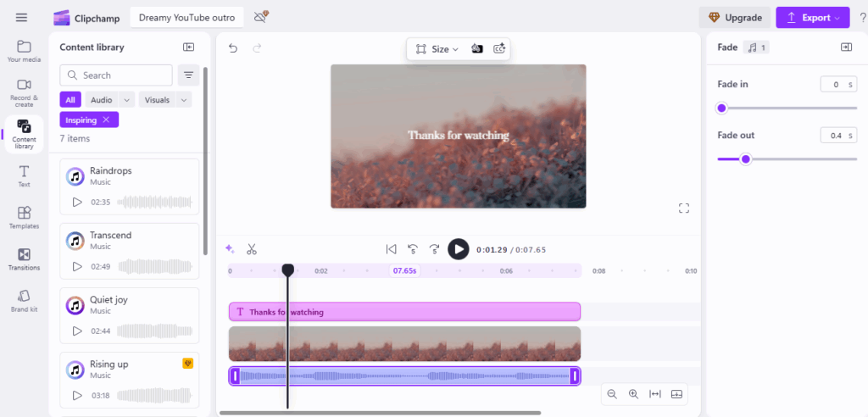Image resolution: width=868 pixels, height=417 pixels.
Task: Open the hamburger main menu
Action: click(21, 17)
